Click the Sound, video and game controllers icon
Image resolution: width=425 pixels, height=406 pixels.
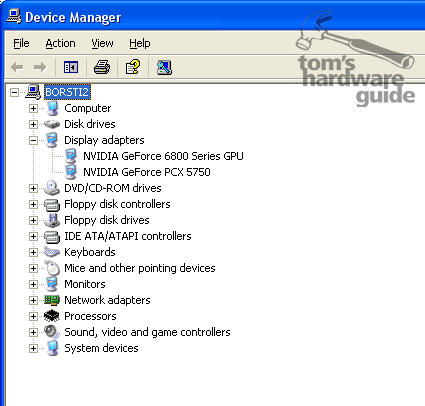pyautogui.click(x=52, y=332)
